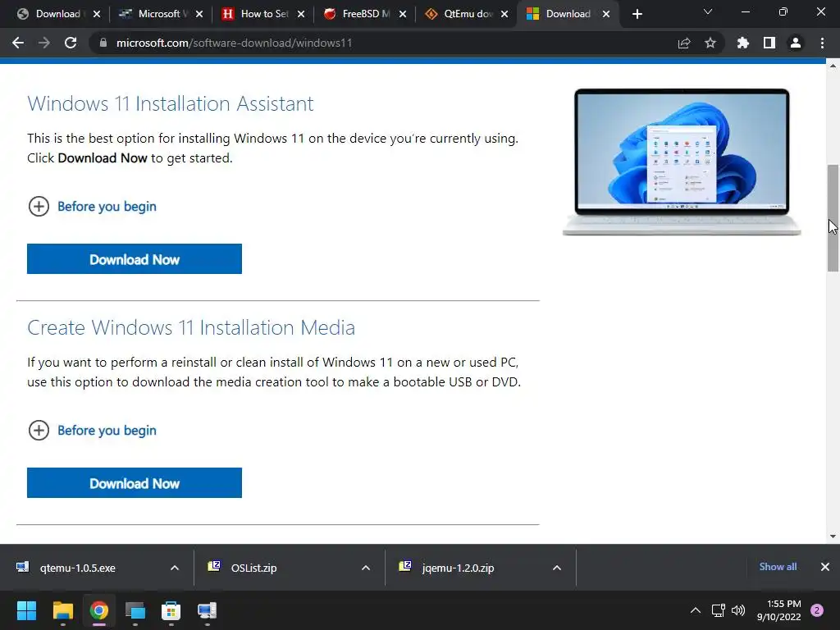The height and width of the screenshot is (630, 840).
Task: Open the Chrome profile icon
Action: (796, 43)
